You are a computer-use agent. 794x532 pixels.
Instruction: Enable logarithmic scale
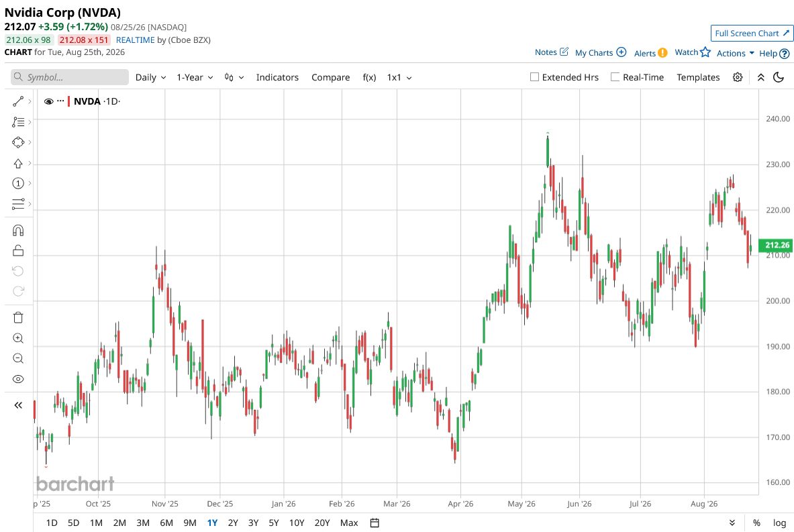[x=779, y=523]
